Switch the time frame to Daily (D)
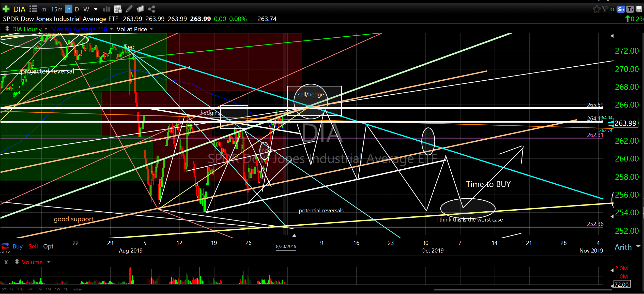The width and height of the screenshot is (644, 294). click(x=77, y=9)
